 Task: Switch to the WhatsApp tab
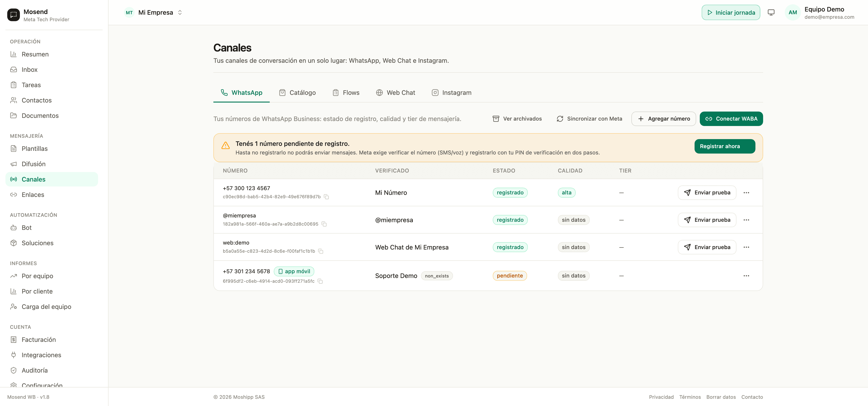(241, 93)
